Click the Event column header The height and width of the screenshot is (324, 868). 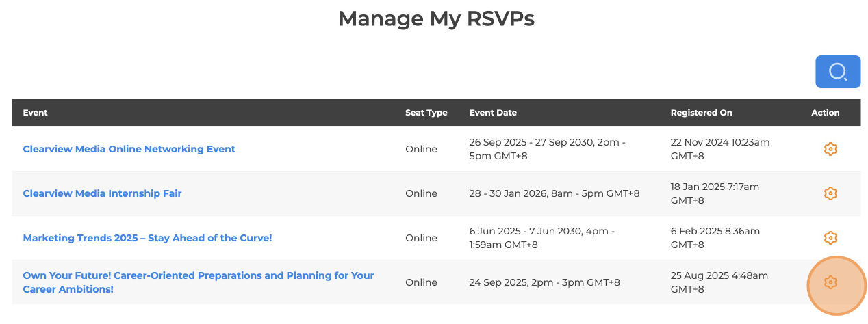36,113
